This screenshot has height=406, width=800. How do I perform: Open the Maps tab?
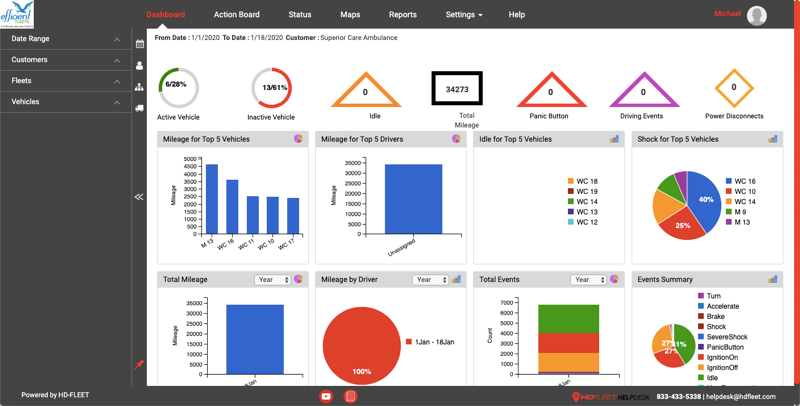click(x=350, y=14)
